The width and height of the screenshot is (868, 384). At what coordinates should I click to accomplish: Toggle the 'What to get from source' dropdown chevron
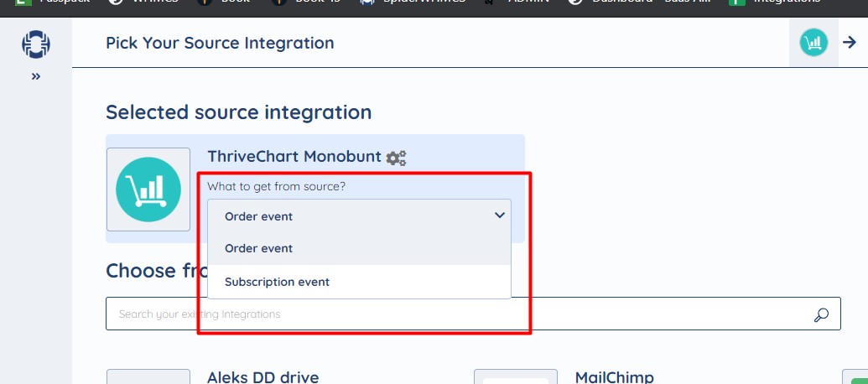click(x=500, y=215)
